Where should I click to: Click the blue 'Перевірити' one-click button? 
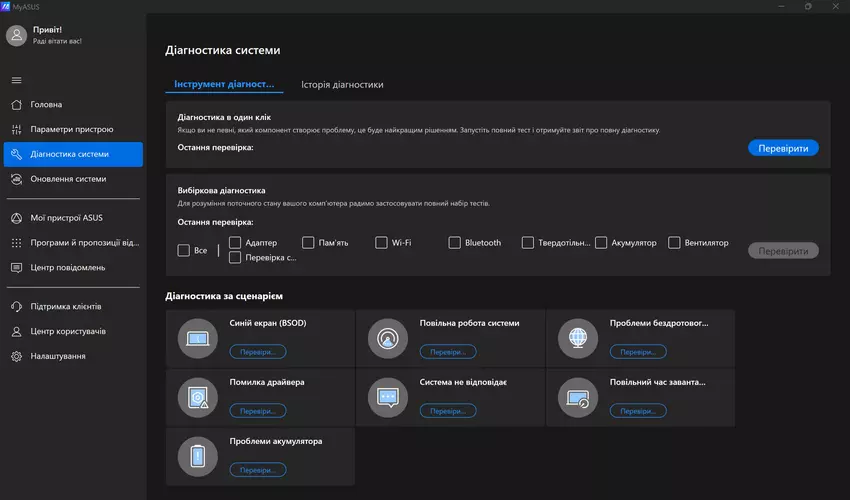[x=783, y=148]
